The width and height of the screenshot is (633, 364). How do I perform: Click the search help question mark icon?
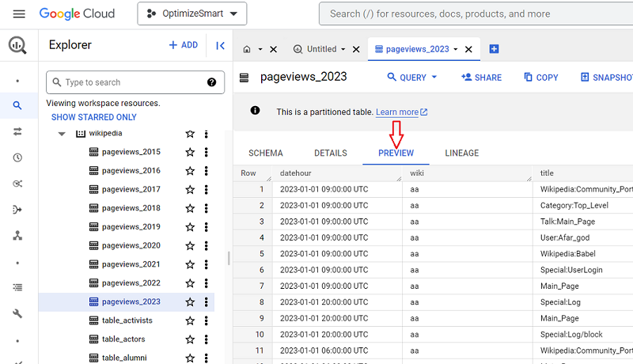click(x=211, y=82)
